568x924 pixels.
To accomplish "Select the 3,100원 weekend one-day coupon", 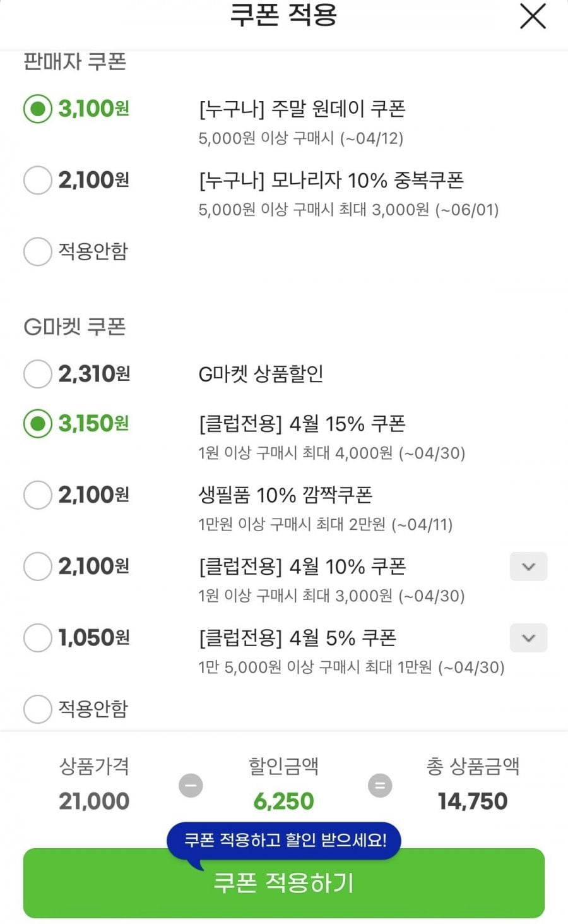I will [x=37, y=109].
